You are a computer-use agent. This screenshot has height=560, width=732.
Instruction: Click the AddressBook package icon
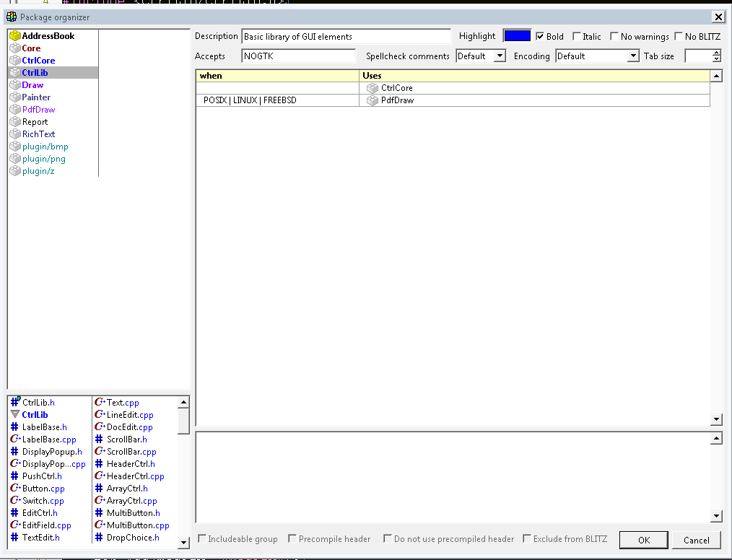point(15,36)
